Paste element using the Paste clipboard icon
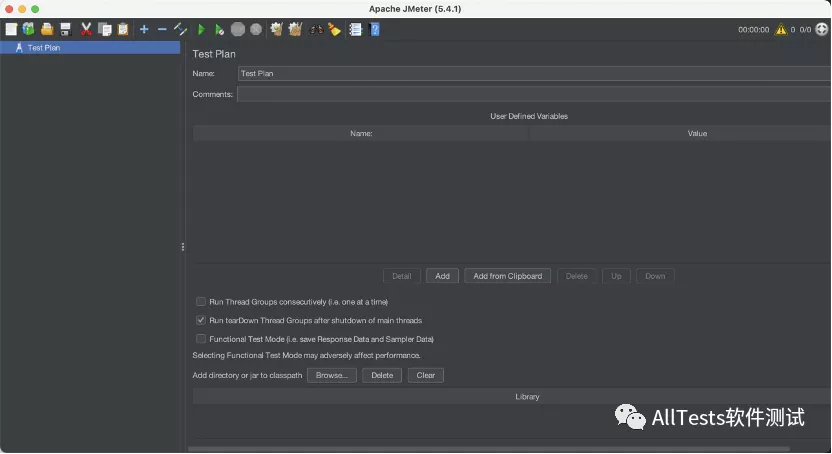The image size is (832, 454). [123, 29]
